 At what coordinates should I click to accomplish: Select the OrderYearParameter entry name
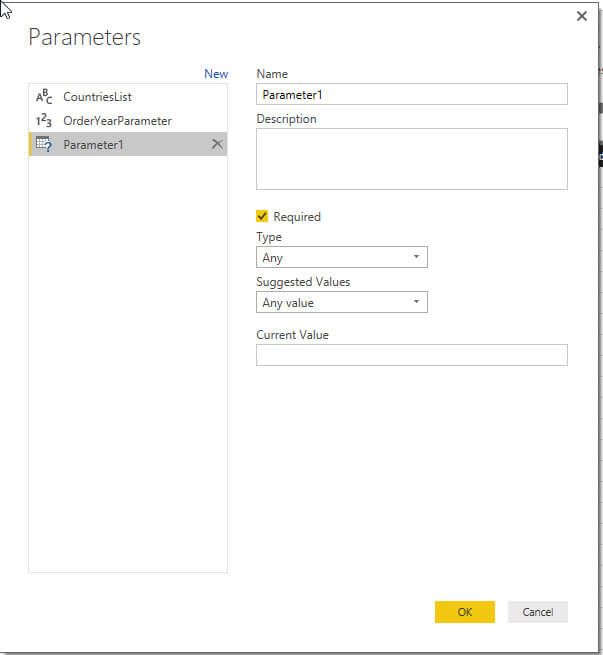117,121
